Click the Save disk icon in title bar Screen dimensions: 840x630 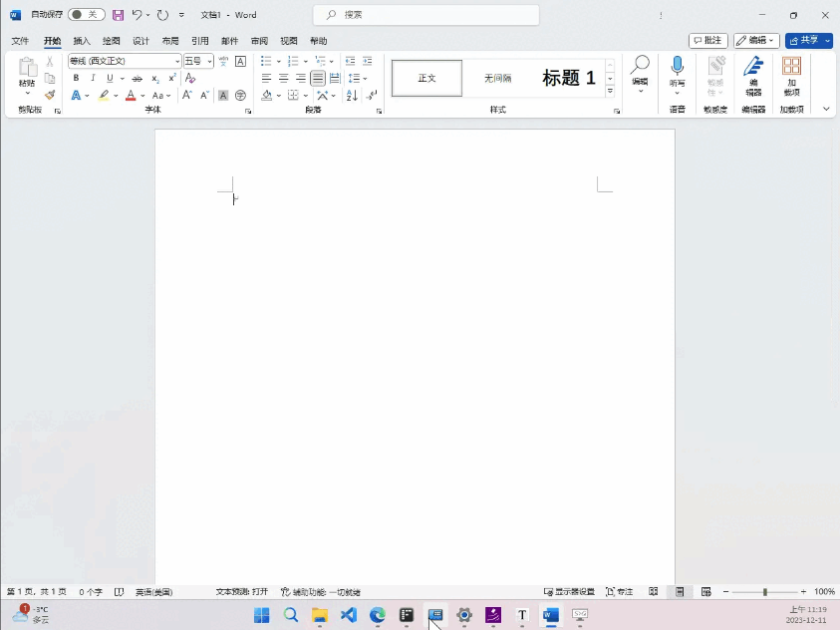coord(118,15)
